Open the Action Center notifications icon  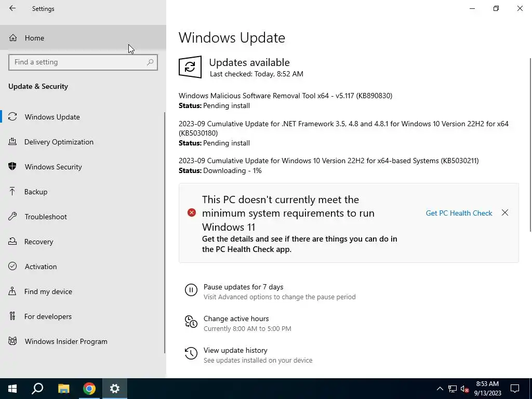click(515, 389)
